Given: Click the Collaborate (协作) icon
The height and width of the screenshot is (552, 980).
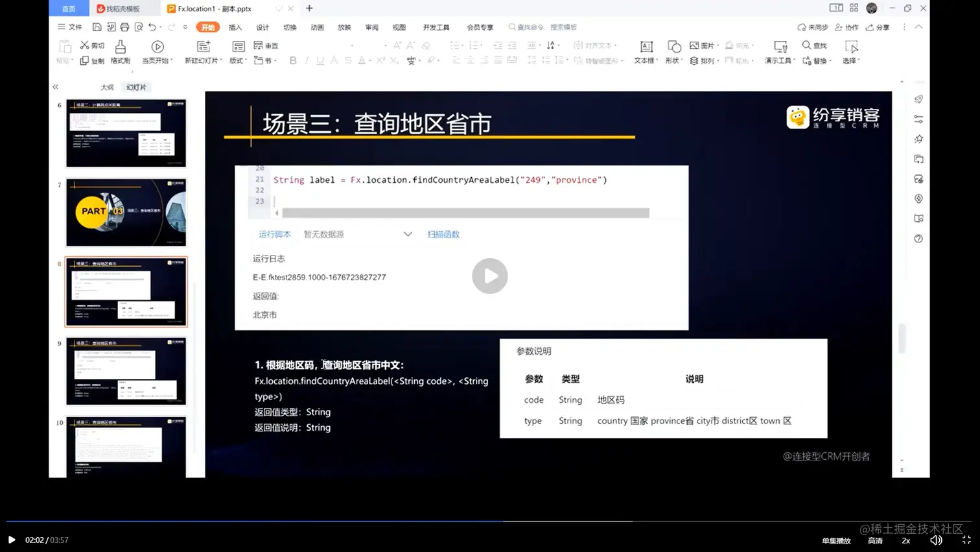Looking at the screenshot, I should 839,27.
